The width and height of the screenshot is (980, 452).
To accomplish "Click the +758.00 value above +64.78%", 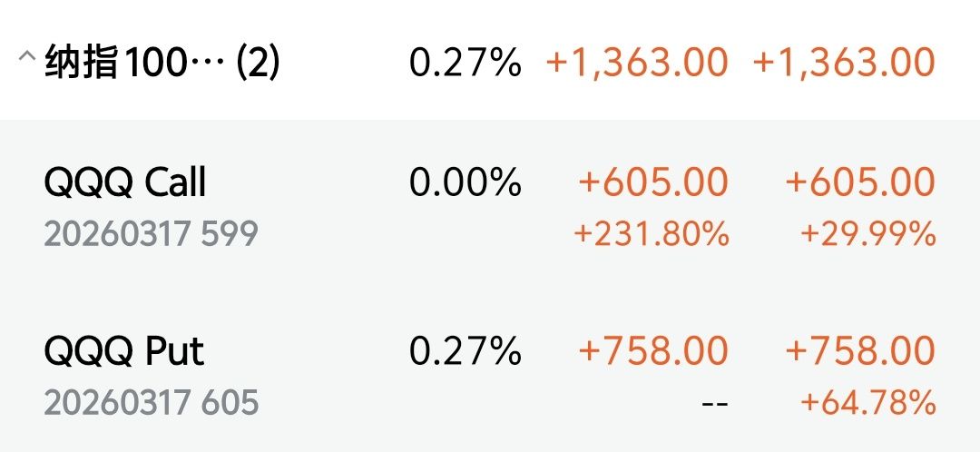I will point(860,350).
